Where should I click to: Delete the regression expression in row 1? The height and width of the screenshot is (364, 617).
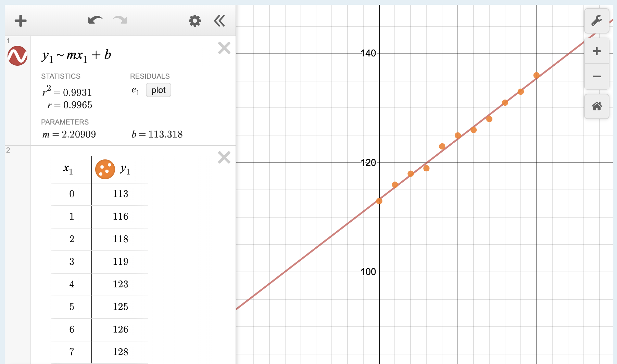(224, 48)
